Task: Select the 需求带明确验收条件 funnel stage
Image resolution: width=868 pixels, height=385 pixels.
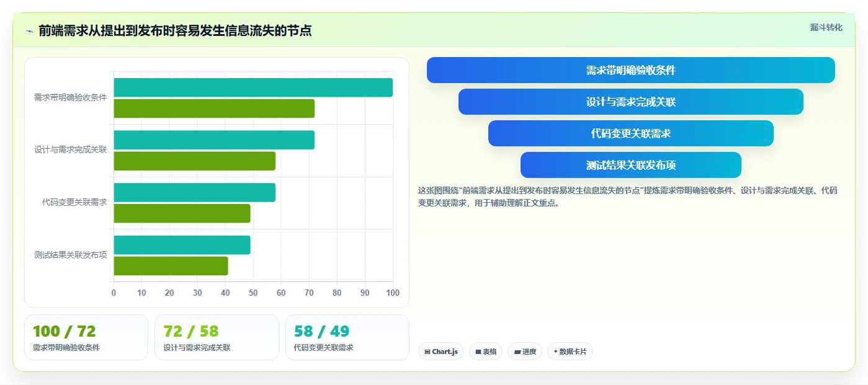Action: pyautogui.click(x=630, y=70)
